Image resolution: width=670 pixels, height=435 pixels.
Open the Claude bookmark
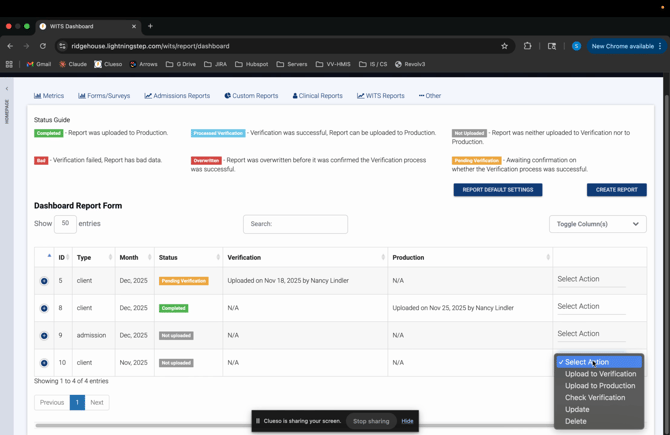(x=73, y=64)
